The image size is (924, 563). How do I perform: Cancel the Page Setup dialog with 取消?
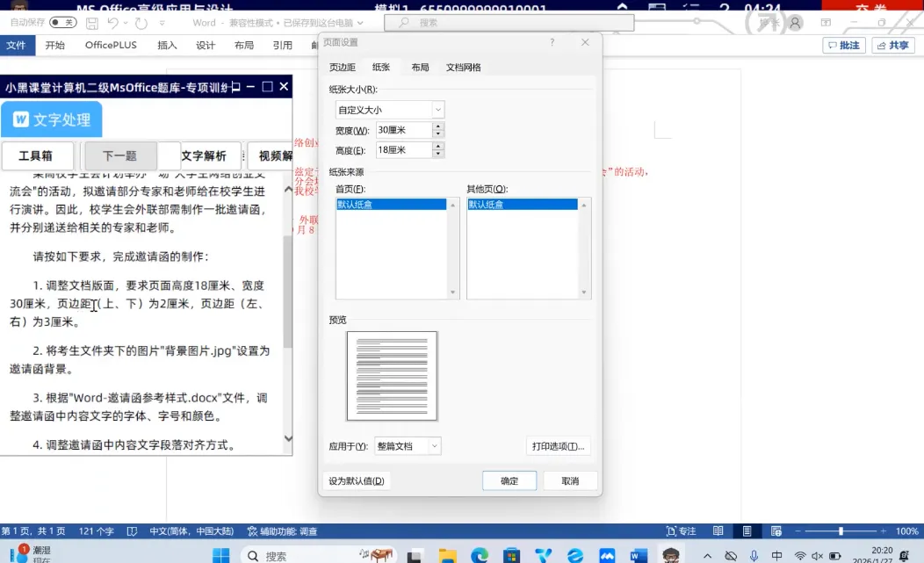pos(570,481)
